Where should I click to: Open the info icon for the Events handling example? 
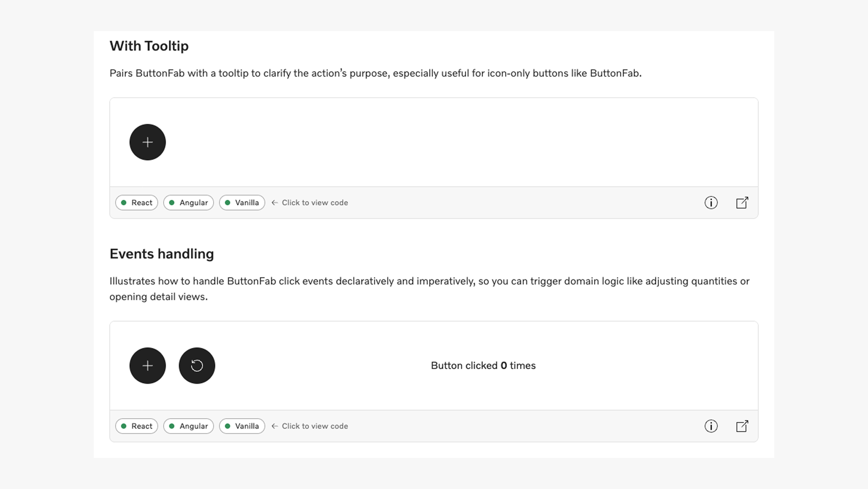[x=711, y=426]
